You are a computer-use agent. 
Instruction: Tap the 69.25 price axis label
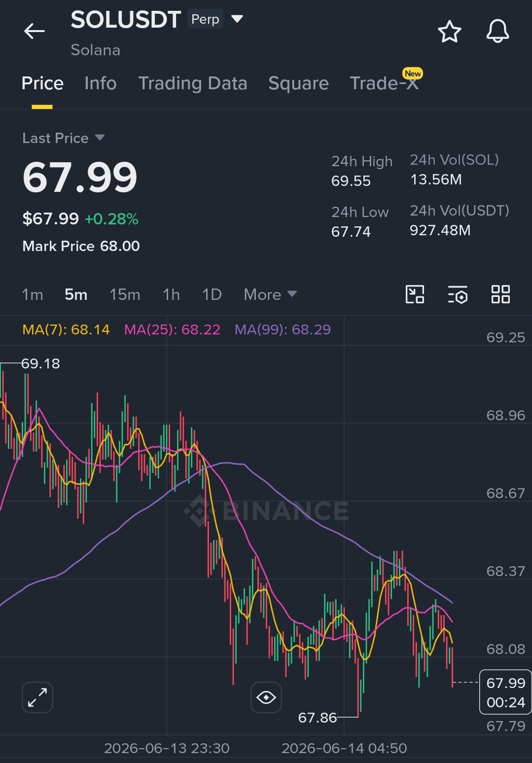[506, 337]
